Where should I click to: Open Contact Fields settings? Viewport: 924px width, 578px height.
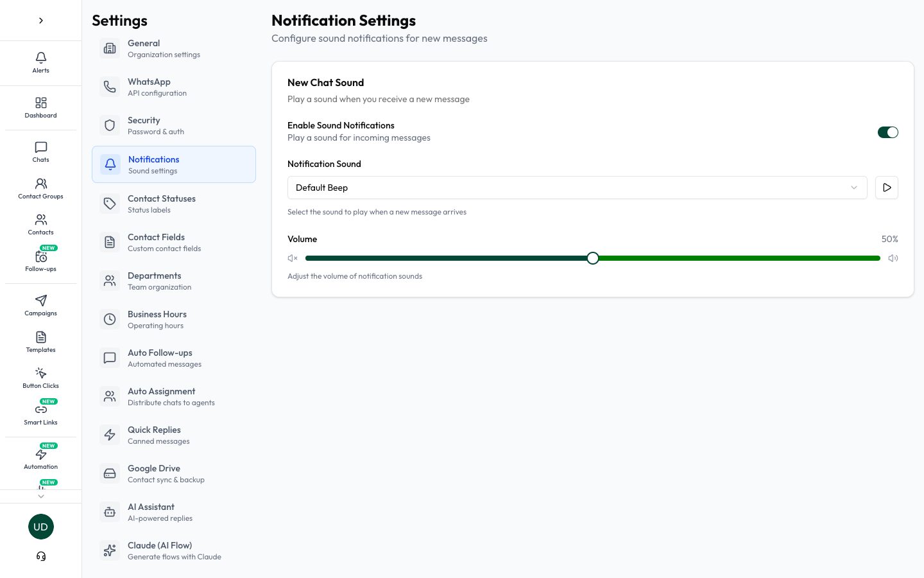click(x=174, y=242)
